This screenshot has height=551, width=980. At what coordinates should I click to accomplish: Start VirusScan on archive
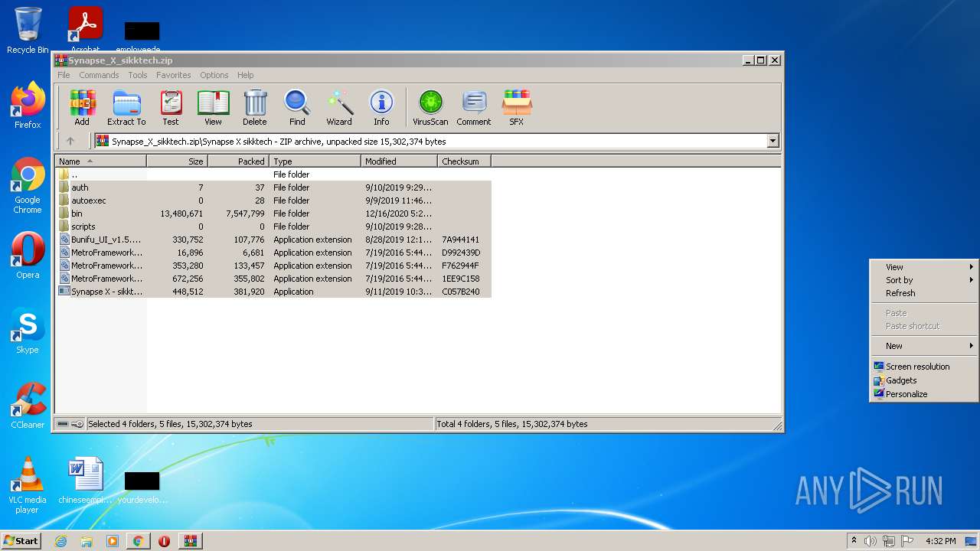click(430, 108)
